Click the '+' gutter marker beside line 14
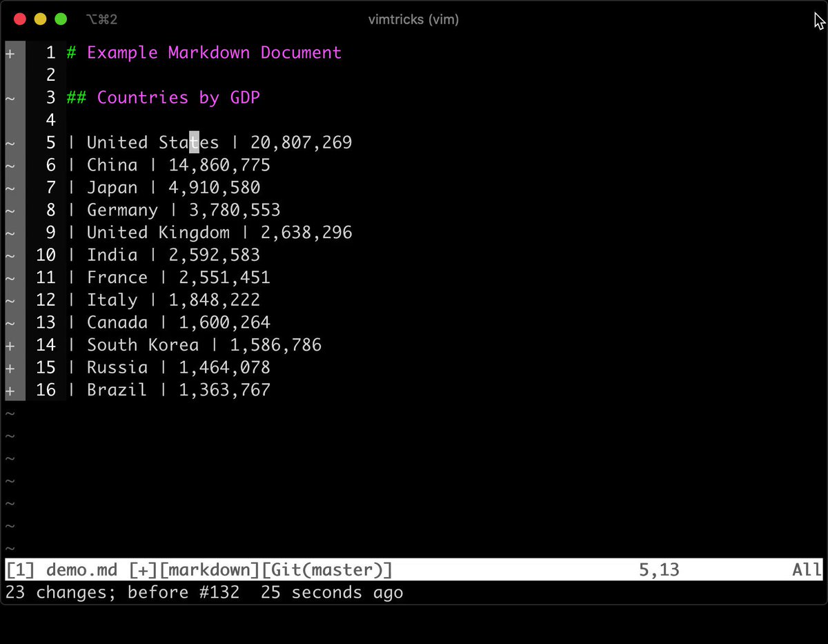This screenshot has width=828, height=644. 10,345
